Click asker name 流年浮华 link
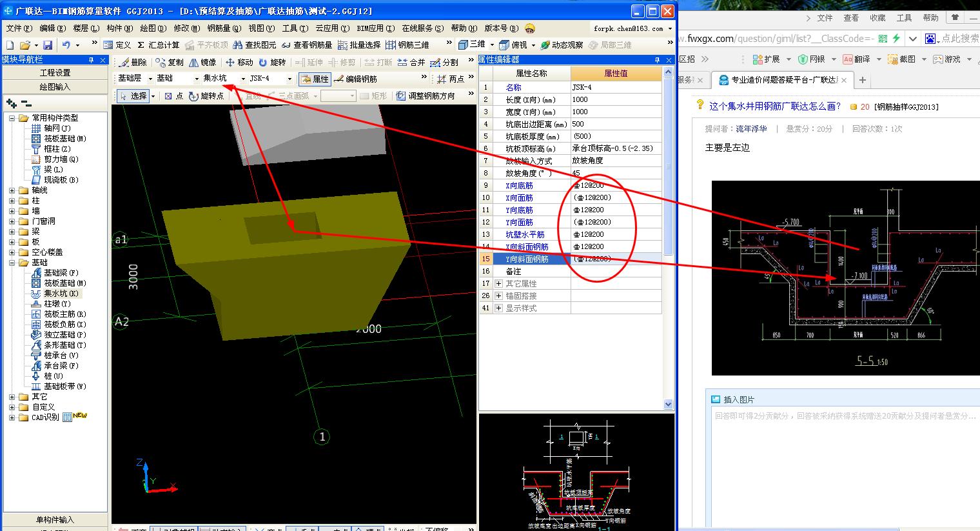980x531 pixels. point(752,129)
